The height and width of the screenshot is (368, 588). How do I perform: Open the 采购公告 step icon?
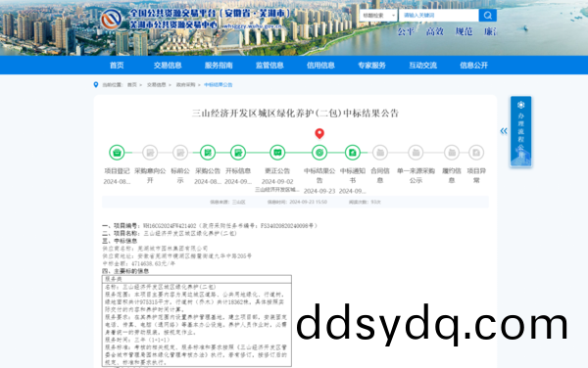tap(208, 153)
